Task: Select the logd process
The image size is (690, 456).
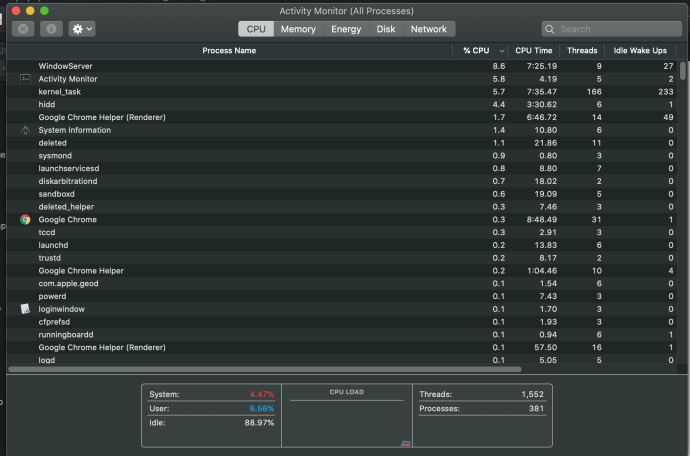Action: pos(342,360)
